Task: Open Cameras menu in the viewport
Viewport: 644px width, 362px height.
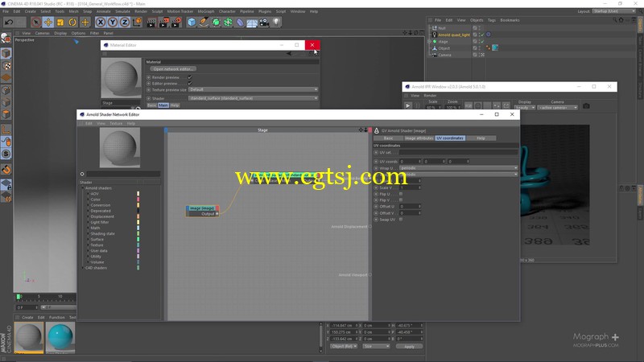Action: [x=42, y=33]
